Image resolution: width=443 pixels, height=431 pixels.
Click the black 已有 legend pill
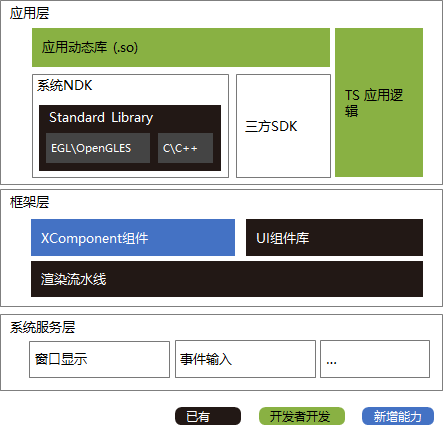(x=208, y=416)
